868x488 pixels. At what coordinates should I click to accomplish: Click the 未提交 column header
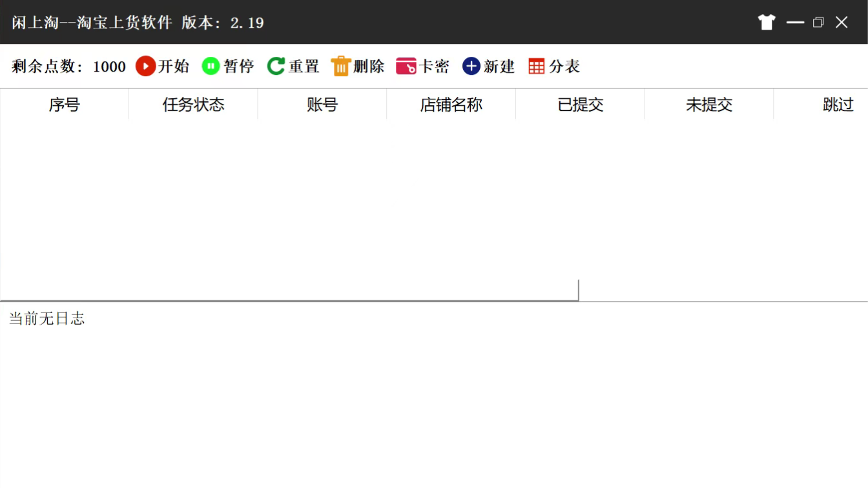(709, 105)
